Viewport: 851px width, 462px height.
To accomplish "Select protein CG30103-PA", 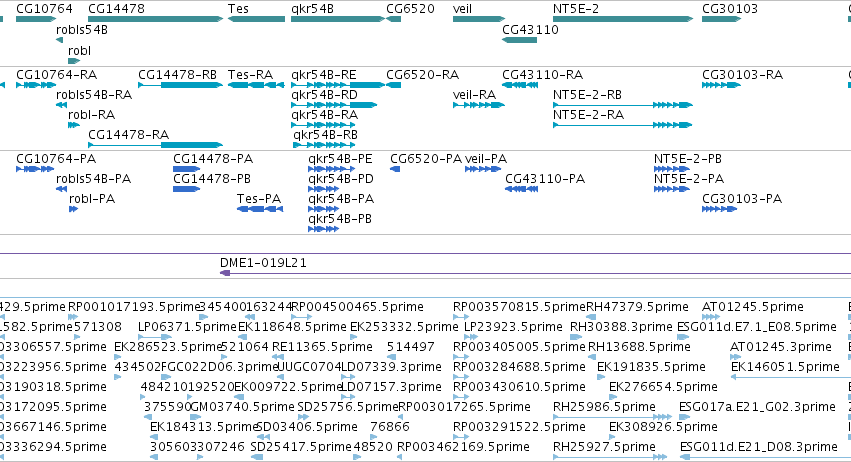I will click(742, 199).
